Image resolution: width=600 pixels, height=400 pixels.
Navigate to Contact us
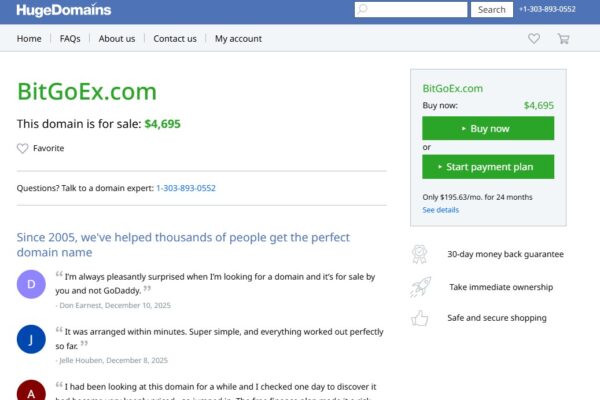pyautogui.click(x=175, y=39)
